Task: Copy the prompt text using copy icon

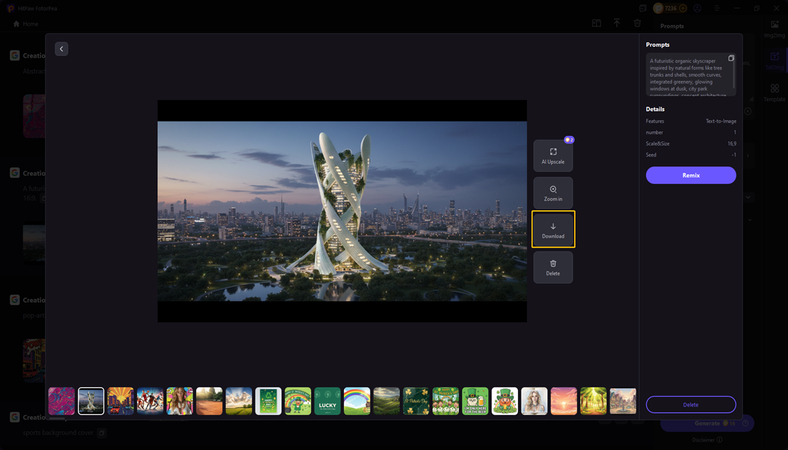Action: click(x=731, y=58)
